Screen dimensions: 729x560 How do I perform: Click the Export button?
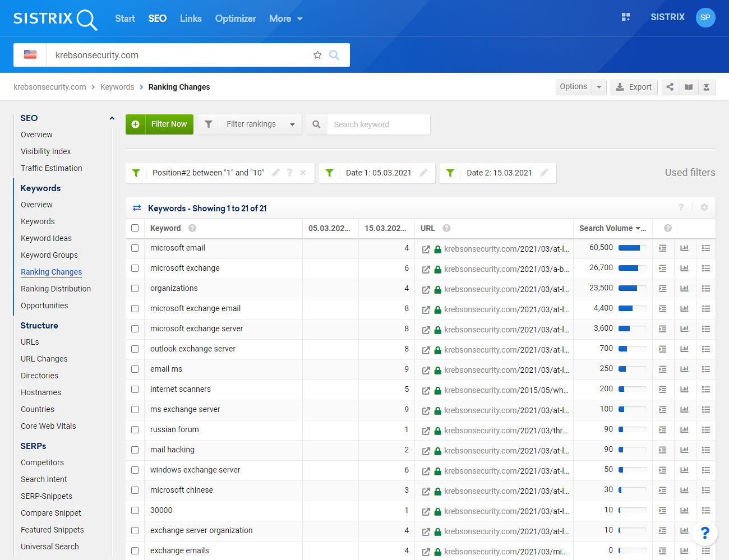coord(634,87)
